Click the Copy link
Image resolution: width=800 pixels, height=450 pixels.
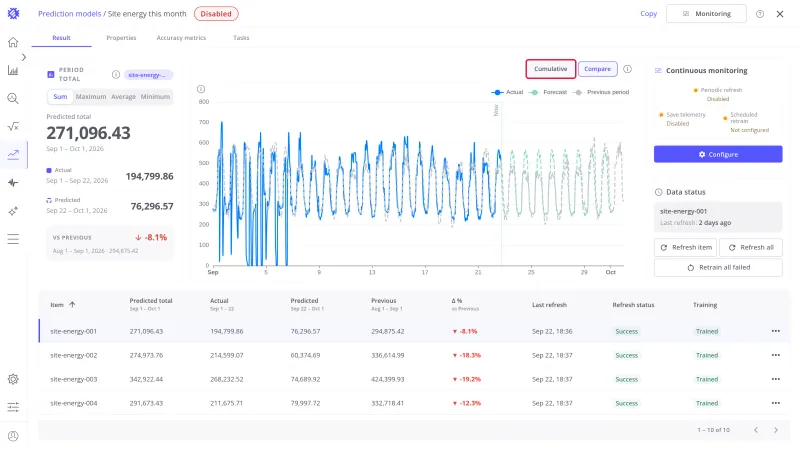[648, 14]
